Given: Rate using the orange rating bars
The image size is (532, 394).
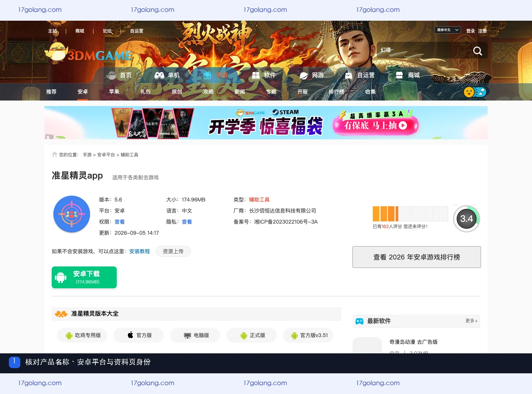Looking at the screenshot, I should (x=410, y=214).
